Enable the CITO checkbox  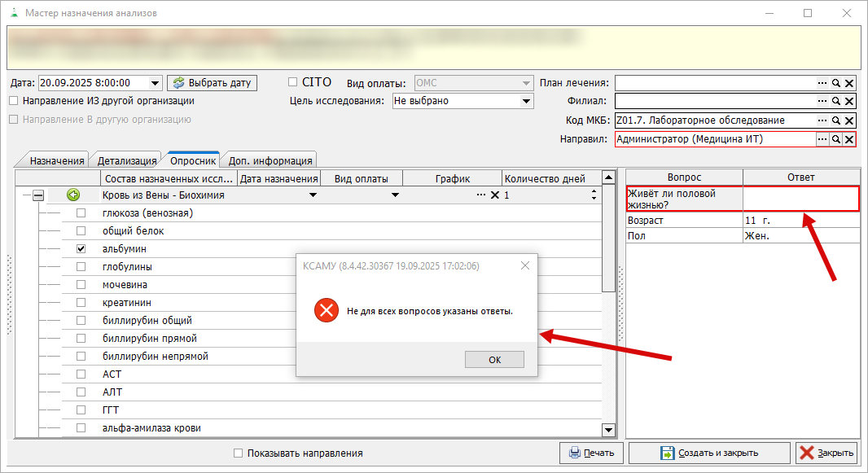pyautogui.click(x=293, y=82)
